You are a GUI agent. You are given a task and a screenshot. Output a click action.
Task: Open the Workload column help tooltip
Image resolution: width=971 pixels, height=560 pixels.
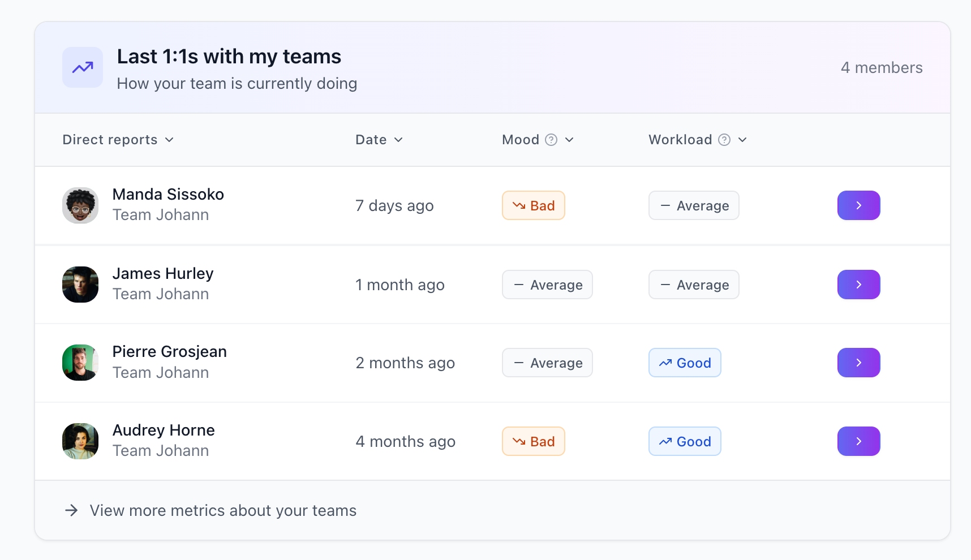725,140
